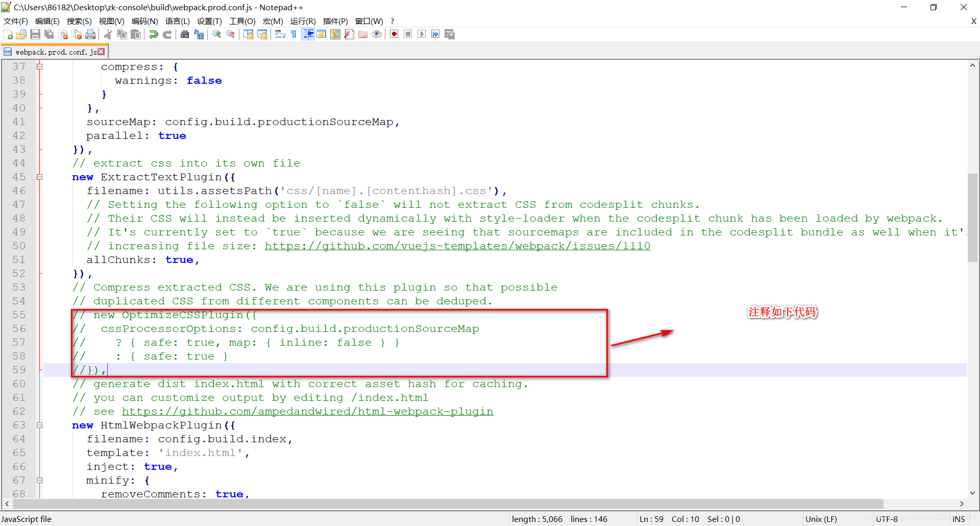The width and height of the screenshot is (980, 526).
Task: Toggle the indent guide button
Action: pos(308,34)
